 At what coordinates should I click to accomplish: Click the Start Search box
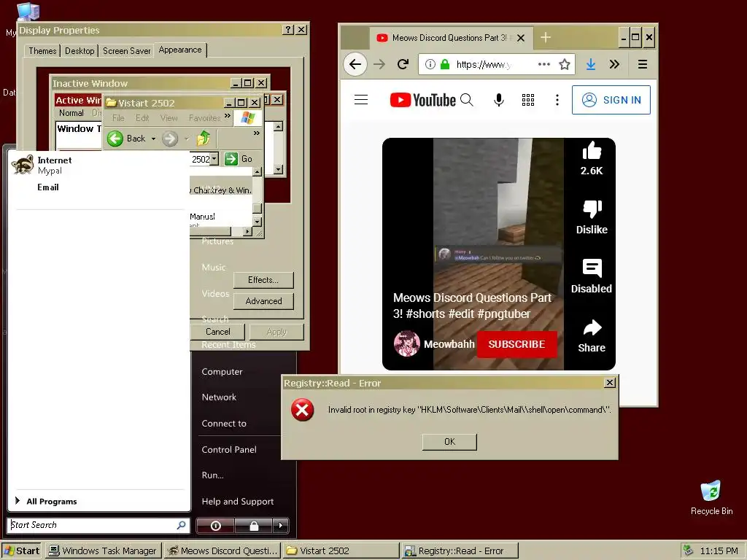(x=98, y=525)
